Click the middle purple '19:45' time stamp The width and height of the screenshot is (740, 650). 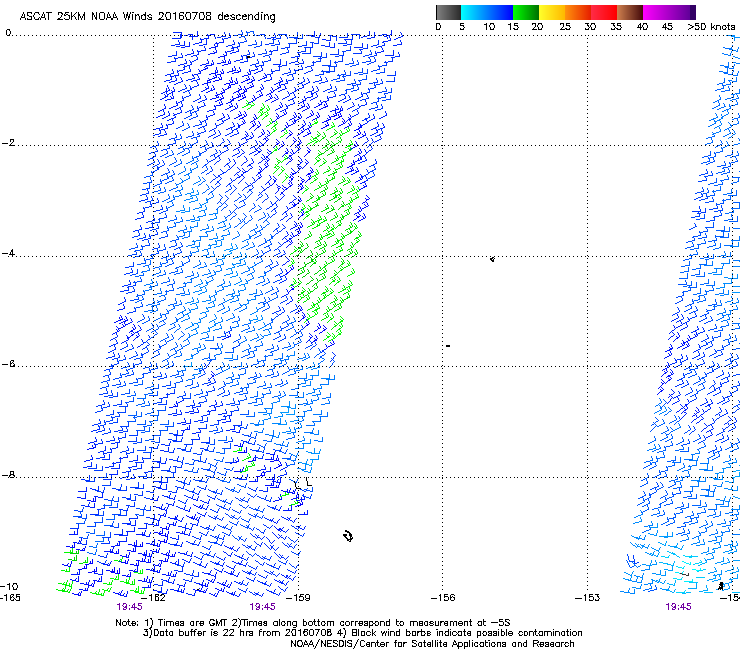[262, 607]
